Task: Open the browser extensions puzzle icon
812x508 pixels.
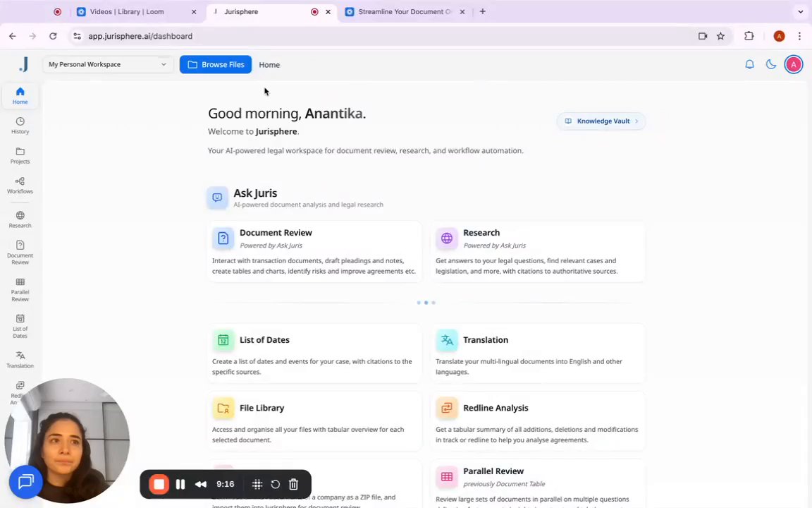Action: 749,36
